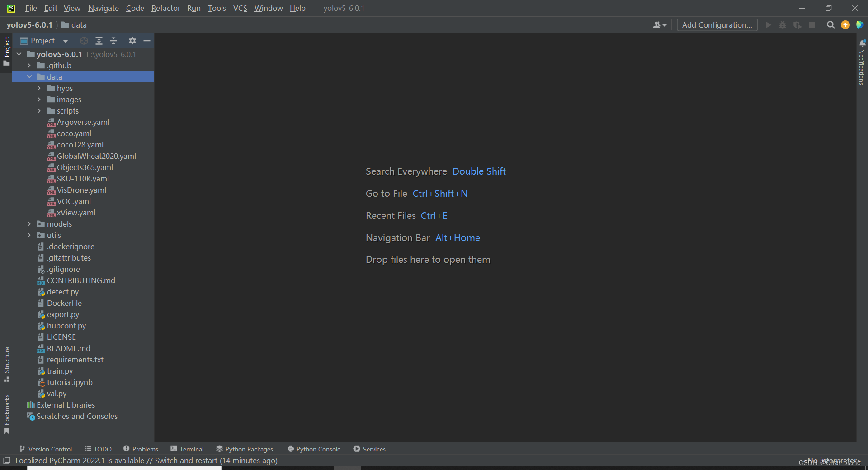The height and width of the screenshot is (470, 868).
Task: Click the Stop square icon
Action: pos(812,25)
